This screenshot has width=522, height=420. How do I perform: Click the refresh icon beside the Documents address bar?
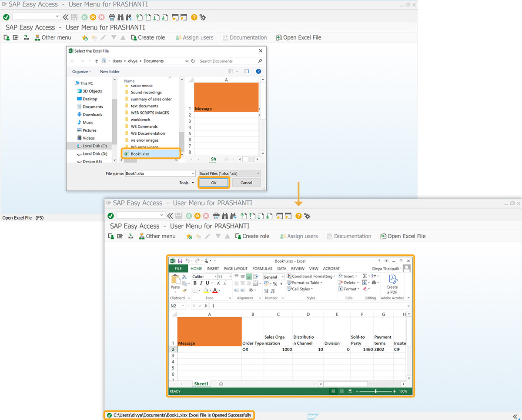point(193,61)
